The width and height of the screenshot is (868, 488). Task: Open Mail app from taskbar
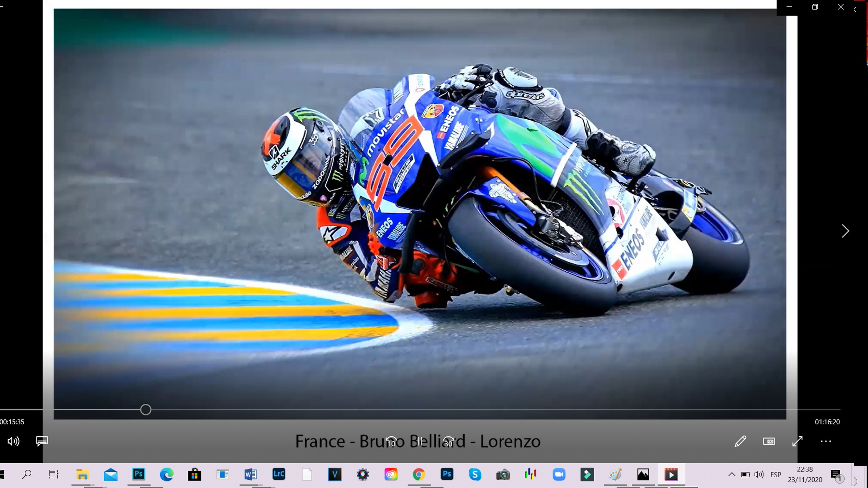(111, 475)
